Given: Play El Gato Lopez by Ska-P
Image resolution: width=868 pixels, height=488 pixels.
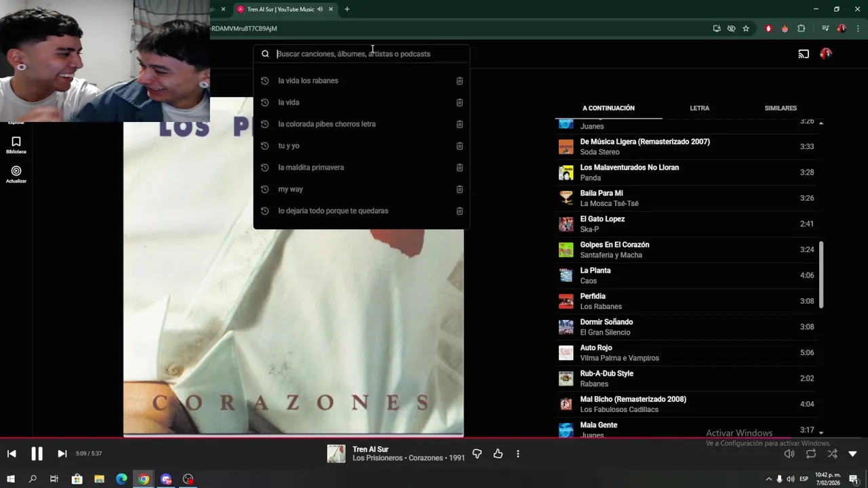Looking at the screenshot, I should pyautogui.click(x=686, y=224).
